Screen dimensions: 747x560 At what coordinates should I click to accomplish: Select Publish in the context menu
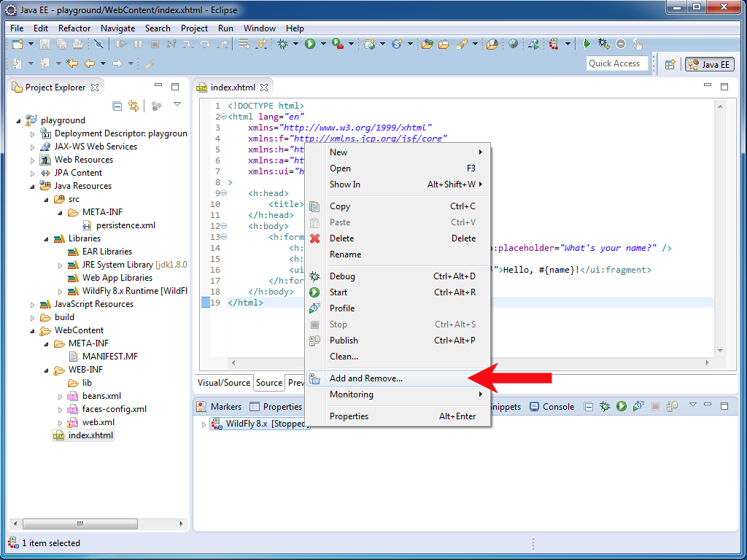398,341
